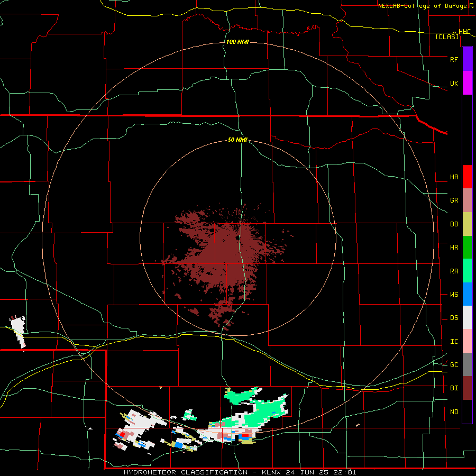Viewport: 476px width, 476px height.
Task: Click the DS legend label
Action: click(454, 317)
